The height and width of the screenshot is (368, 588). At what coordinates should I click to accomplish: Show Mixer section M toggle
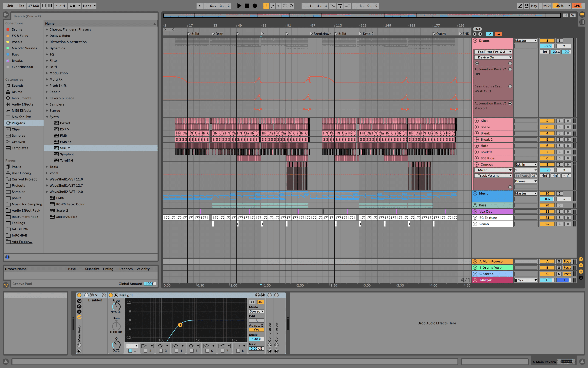[581, 271]
